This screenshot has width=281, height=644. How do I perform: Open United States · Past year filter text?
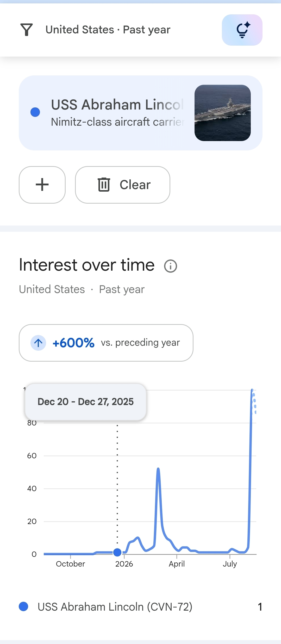pos(108,30)
